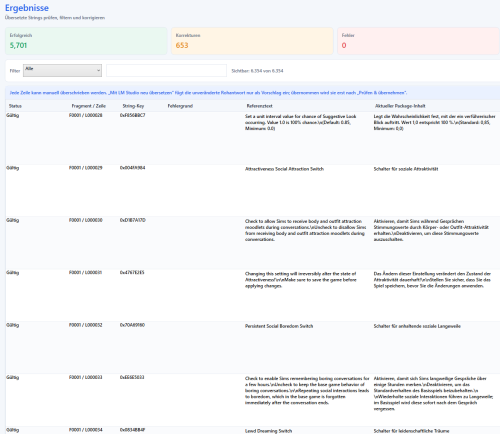Click Gültig status in row L000028
Screen dimensions: 500x434
(x=13, y=115)
